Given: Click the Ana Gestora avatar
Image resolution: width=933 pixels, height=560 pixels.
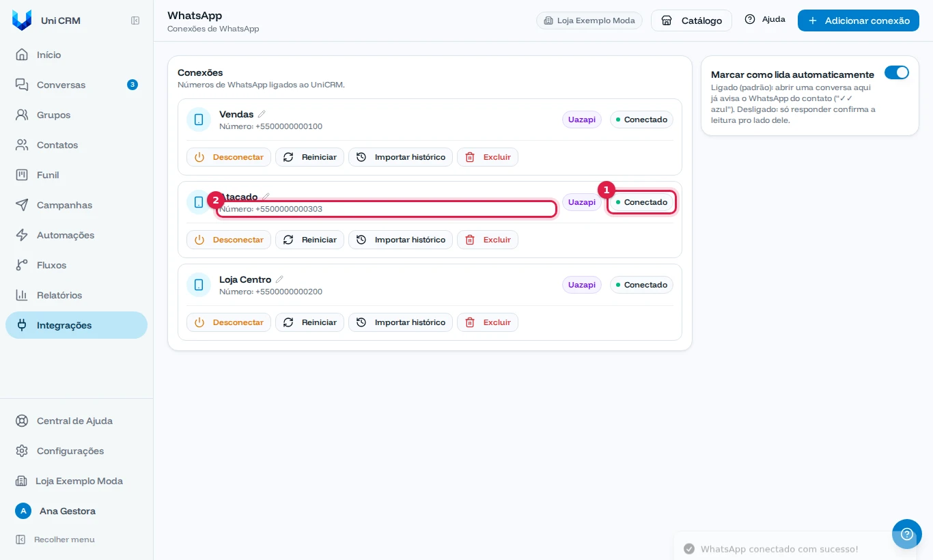Looking at the screenshot, I should 23,511.
